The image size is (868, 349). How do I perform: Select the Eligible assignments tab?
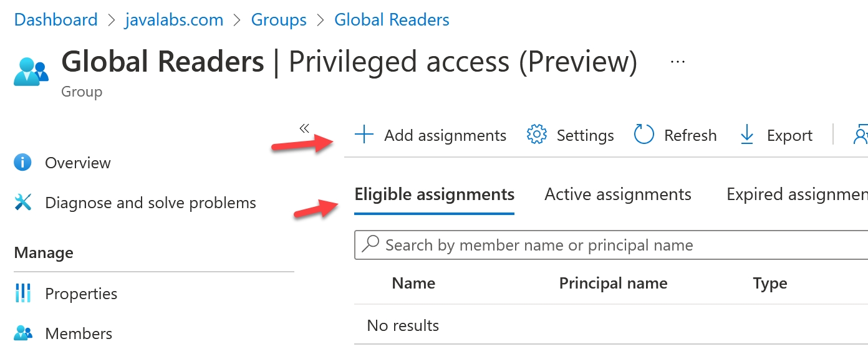[435, 194]
